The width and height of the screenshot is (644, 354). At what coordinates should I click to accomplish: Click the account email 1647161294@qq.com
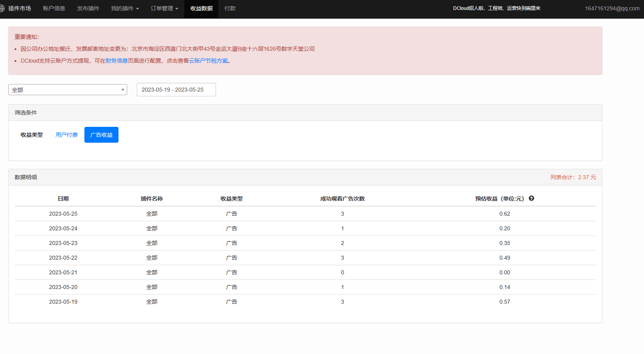coord(612,8)
